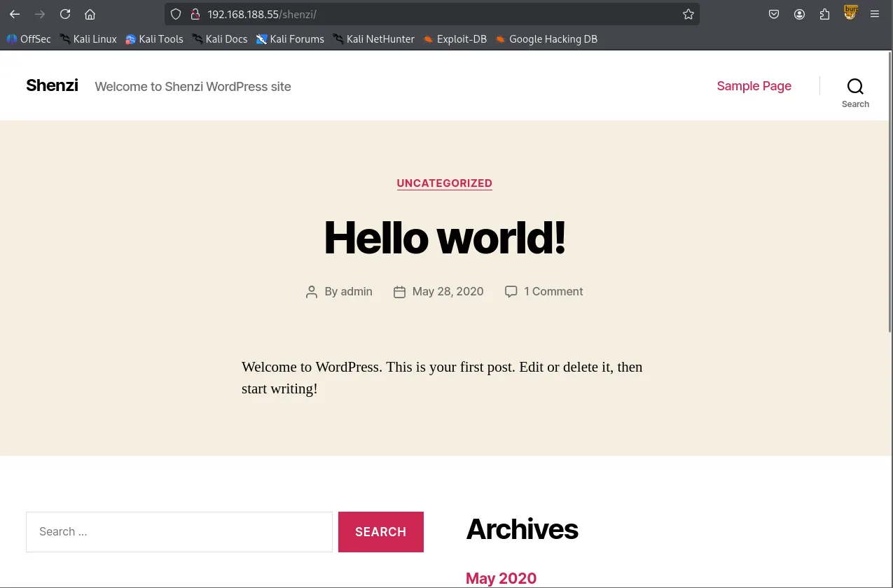The height and width of the screenshot is (588, 893).
Task: Open the 1 Comment link
Action: [553, 292]
